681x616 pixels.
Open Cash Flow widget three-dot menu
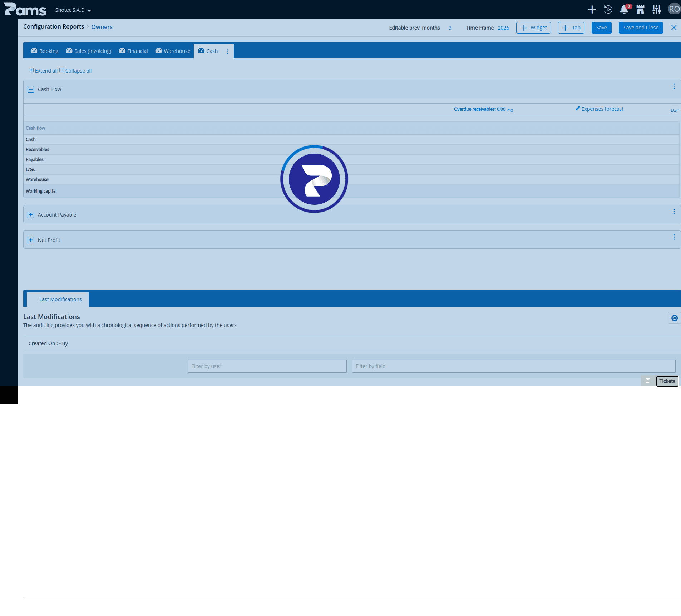pyautogui.click(x=674, y=86)
